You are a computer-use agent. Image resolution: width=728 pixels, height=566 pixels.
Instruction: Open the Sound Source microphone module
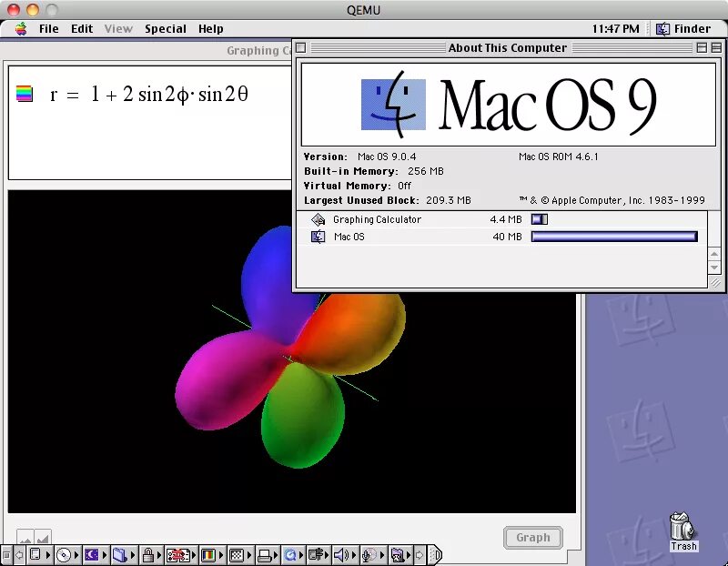click(x=373, y=555)
